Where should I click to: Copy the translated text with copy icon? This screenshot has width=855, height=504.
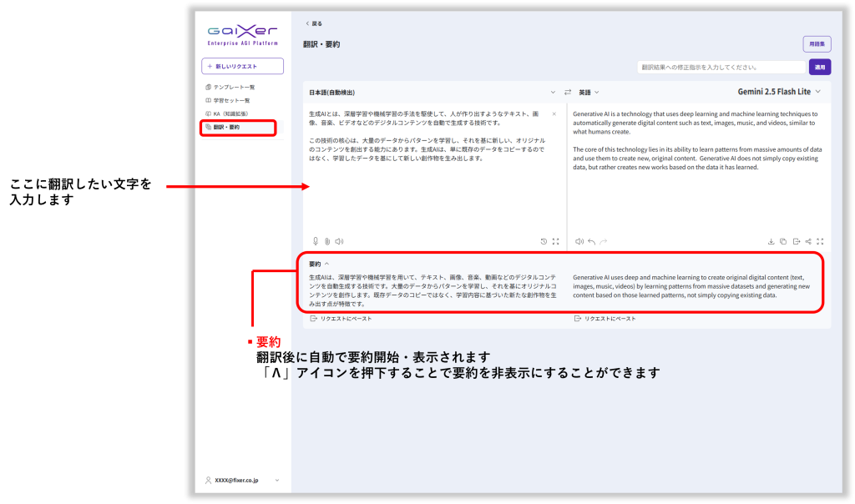click(783, 241)
